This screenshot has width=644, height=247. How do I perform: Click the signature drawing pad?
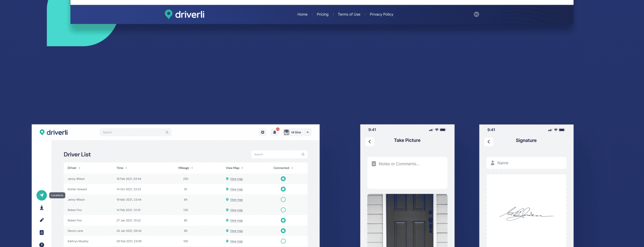pos(526,211)
